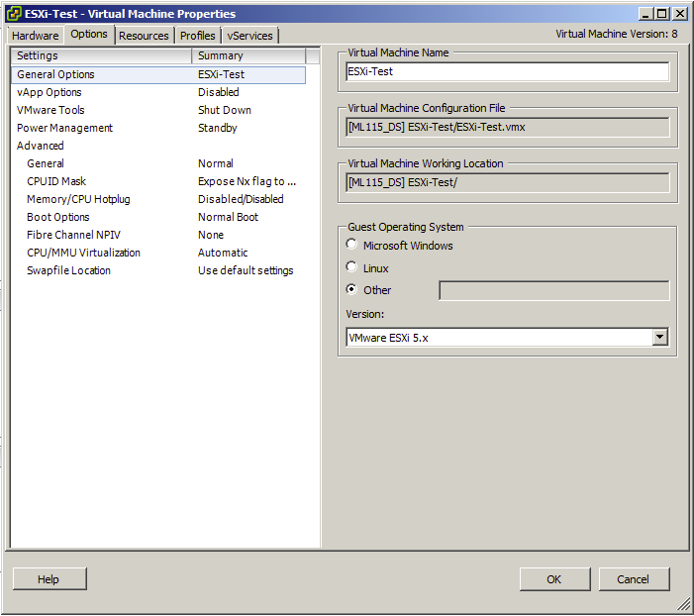Viewport: 694px width, 616px height.
Task: Select Memory/CPU Hotplug setting
Action: [158, 199]
